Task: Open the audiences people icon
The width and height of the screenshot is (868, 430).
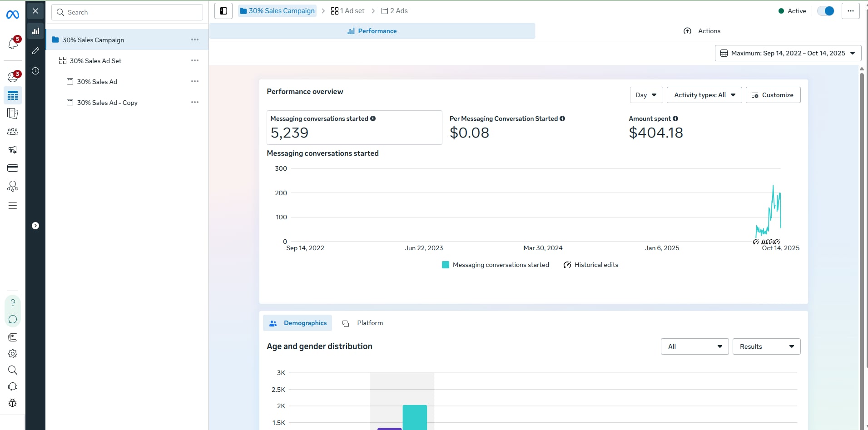Action: pyautogui.click(x=13, y=132)
